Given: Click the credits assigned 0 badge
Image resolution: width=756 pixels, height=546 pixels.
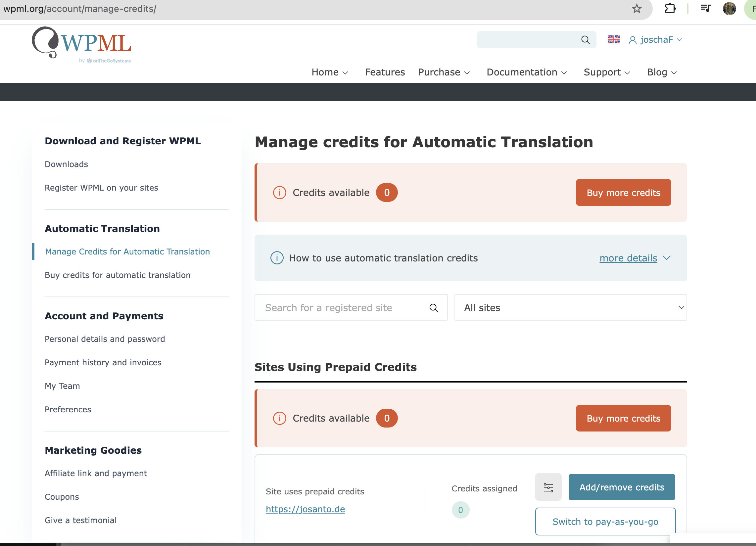Looking at the screenshot, I should tap(460, 510).
